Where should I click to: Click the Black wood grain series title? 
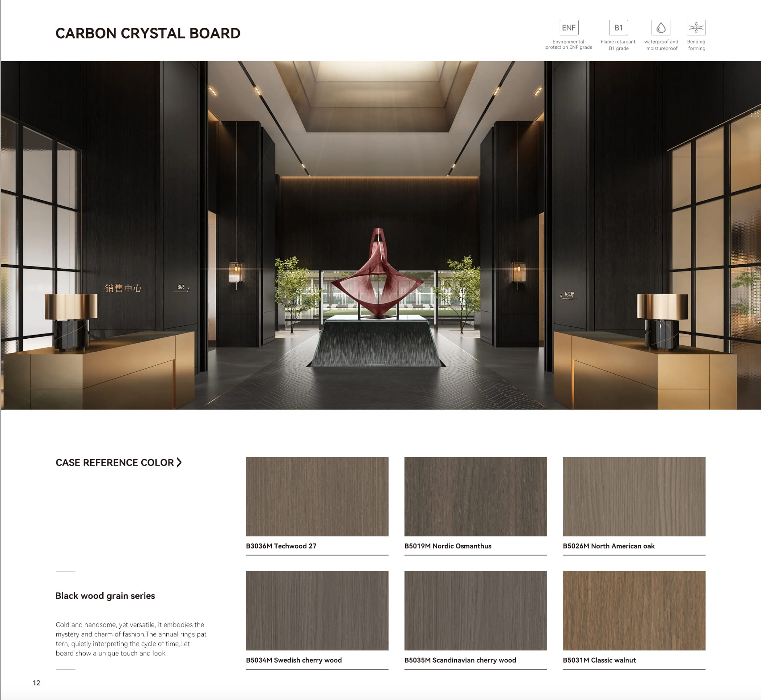(x=105, y=596)
